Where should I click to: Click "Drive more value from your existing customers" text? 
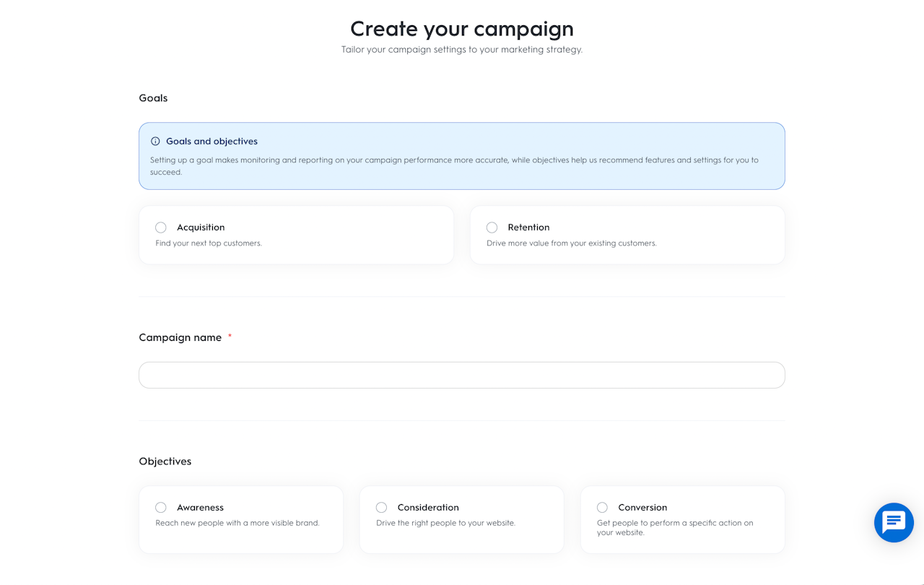coord(572,243)
